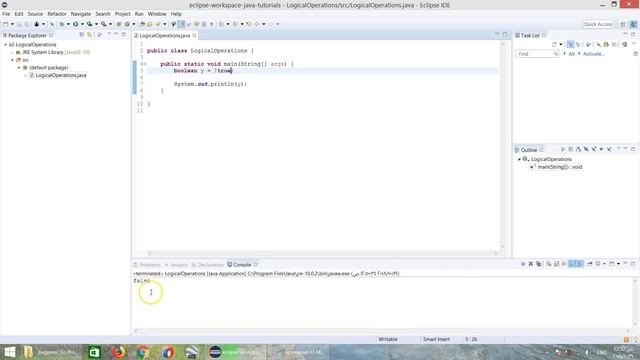Toggle Focus on Workweek in Task List
Viewport: 640px width, 360px height.
pyautogui.click(x=588, y=44)
